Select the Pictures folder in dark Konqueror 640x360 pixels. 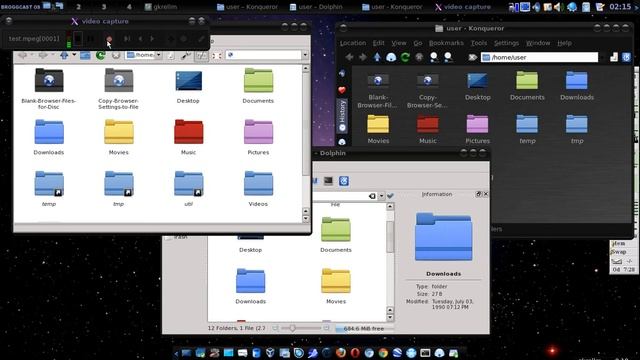click(477, 129)
